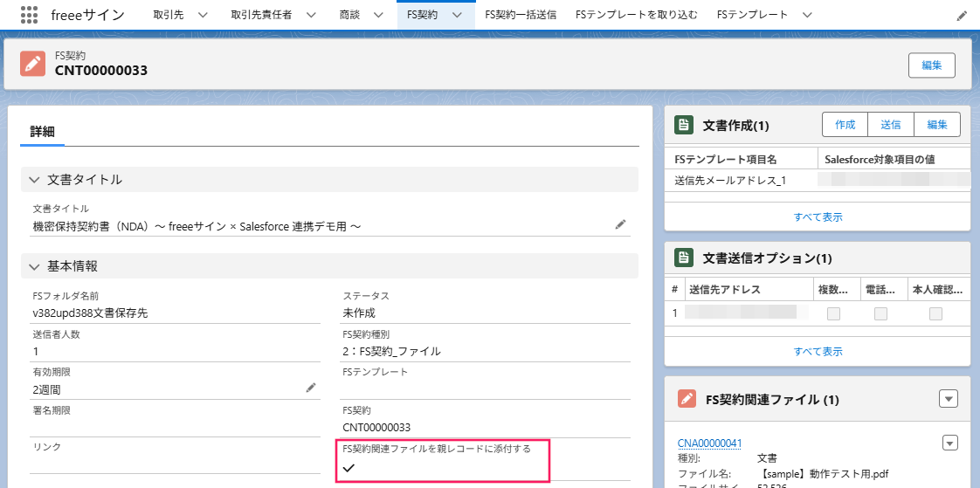Click the v382upd388文書保存先 folder name value
Viewport: 980px width, 488px height.
(90, 313)
